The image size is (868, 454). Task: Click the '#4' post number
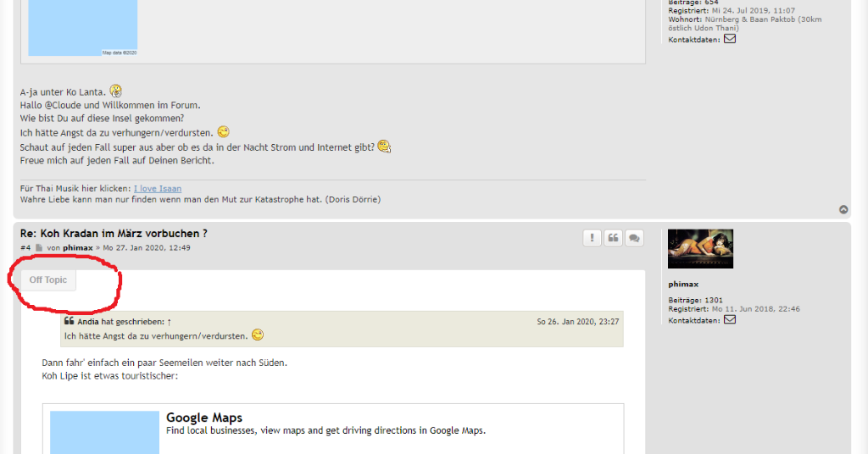click(x=25, y=247)
